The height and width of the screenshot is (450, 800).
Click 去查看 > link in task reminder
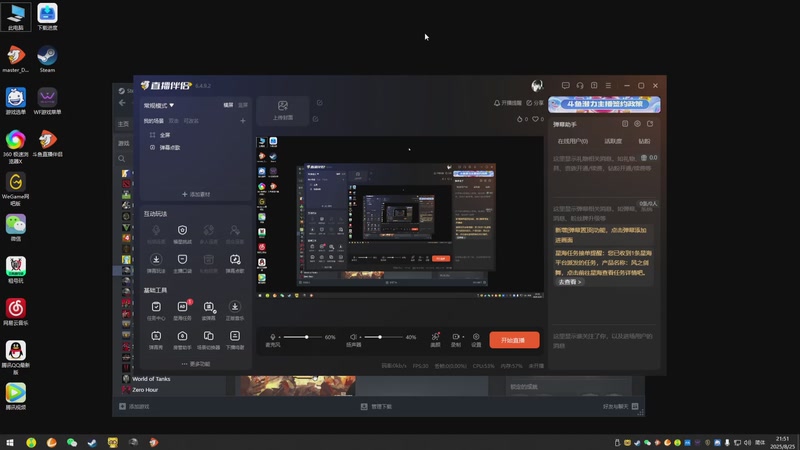click(569, 282)
